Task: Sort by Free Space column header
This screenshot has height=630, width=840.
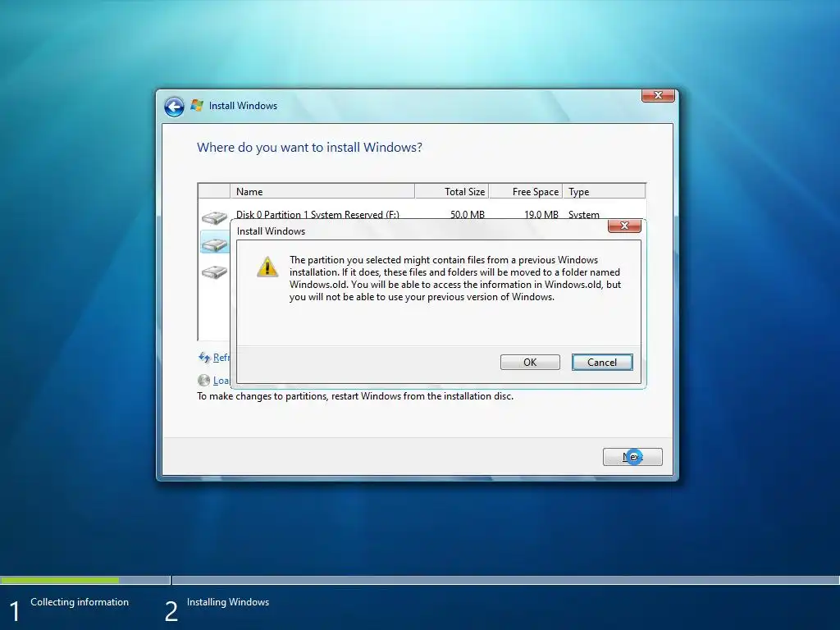Action: [x=526, y=191]
